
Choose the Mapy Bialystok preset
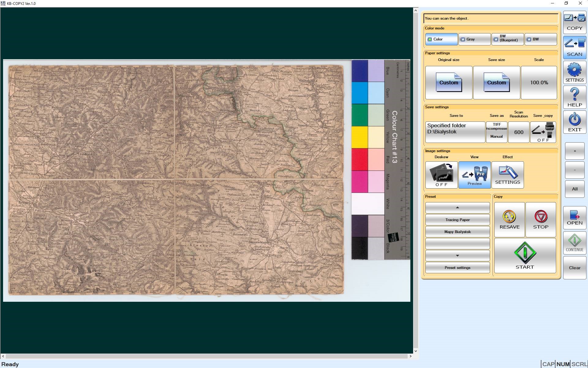point(457,232)
